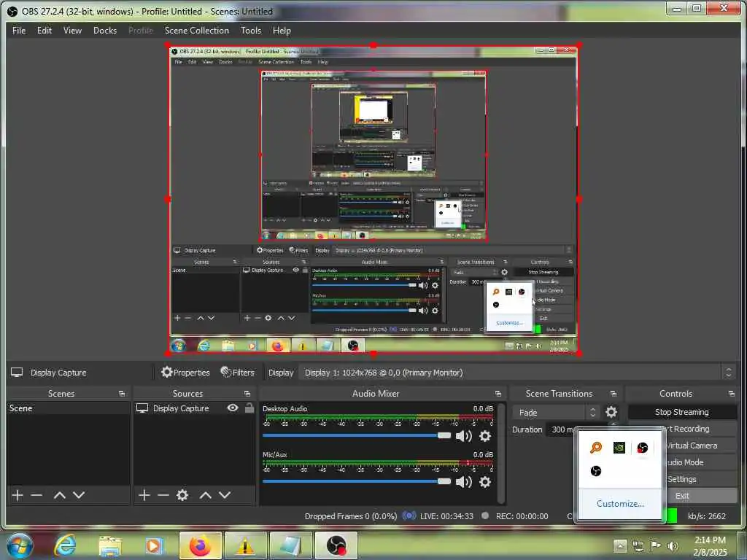This screenshot has height=560, width=747.
Task: Mute Desktop Audio speaker icon
Action: pyautogui.click(x=463, y=436)
